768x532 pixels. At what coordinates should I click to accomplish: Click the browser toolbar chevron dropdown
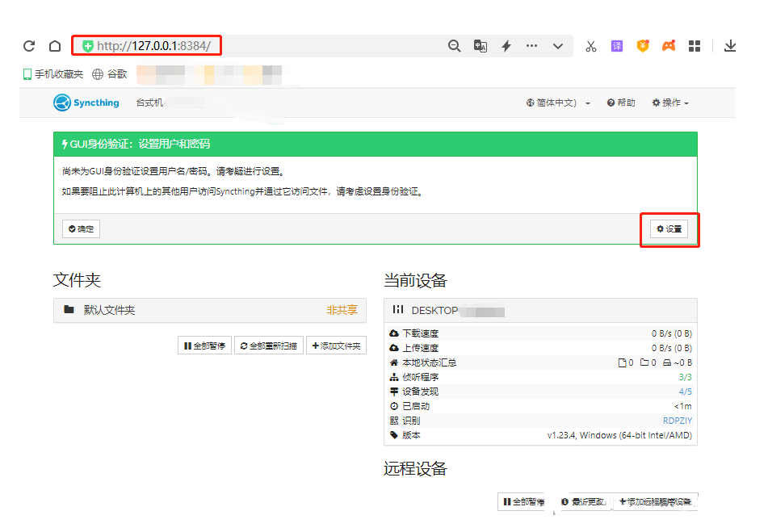pos(558,46)
